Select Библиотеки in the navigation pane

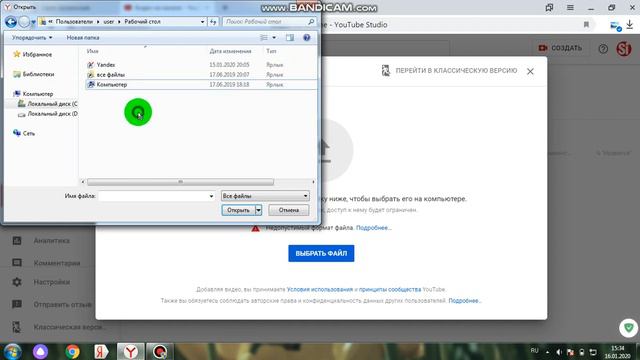(34, 74)
